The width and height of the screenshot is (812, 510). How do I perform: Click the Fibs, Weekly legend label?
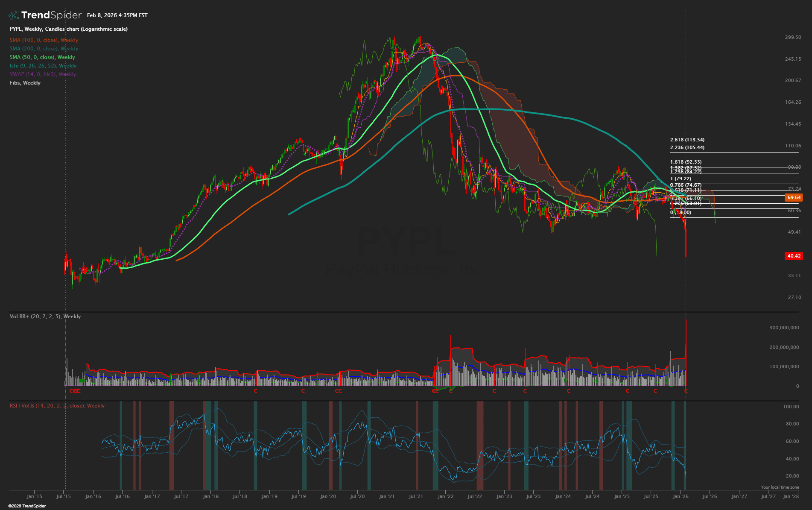[25, 83]
